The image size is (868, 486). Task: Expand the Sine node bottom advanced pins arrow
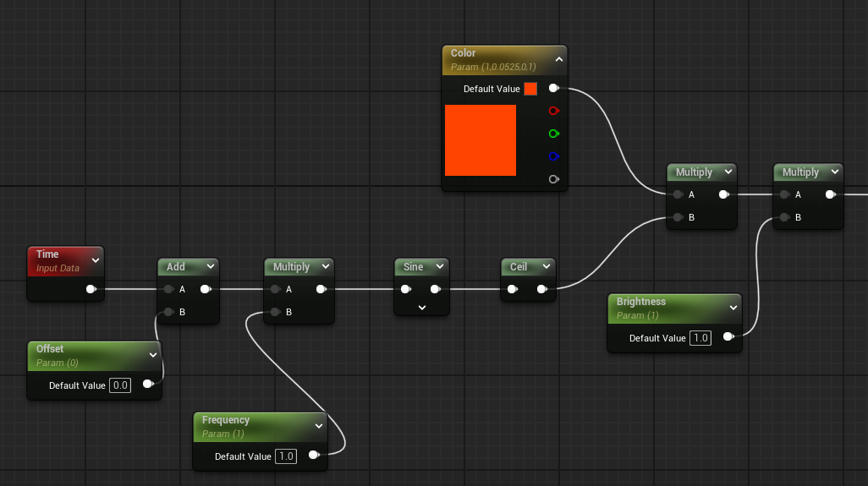click(x=422, y=308)
